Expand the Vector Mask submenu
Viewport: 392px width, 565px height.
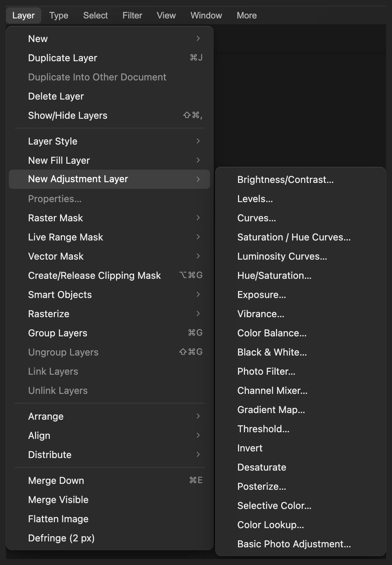109,256
